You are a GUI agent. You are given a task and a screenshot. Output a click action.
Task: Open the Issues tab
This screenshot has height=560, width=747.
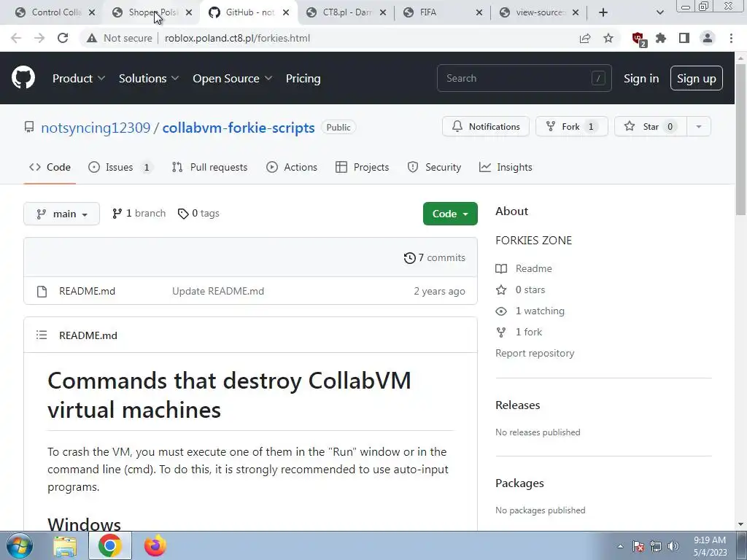[x=120, y=167]
